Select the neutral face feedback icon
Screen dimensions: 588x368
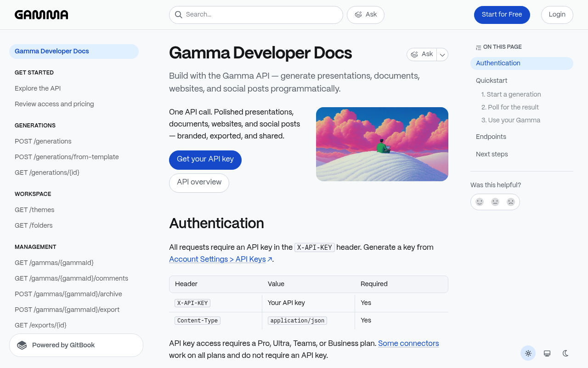pos(495,202)
